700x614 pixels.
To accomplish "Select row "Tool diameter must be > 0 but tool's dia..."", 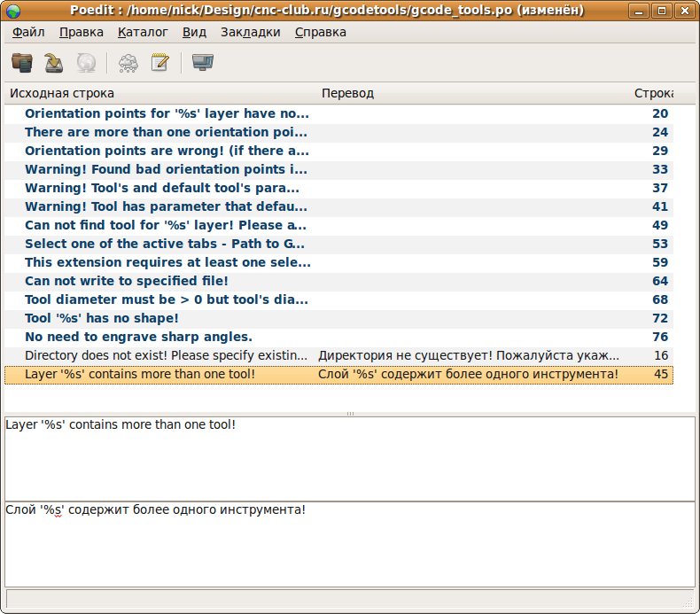I will 338,299.
